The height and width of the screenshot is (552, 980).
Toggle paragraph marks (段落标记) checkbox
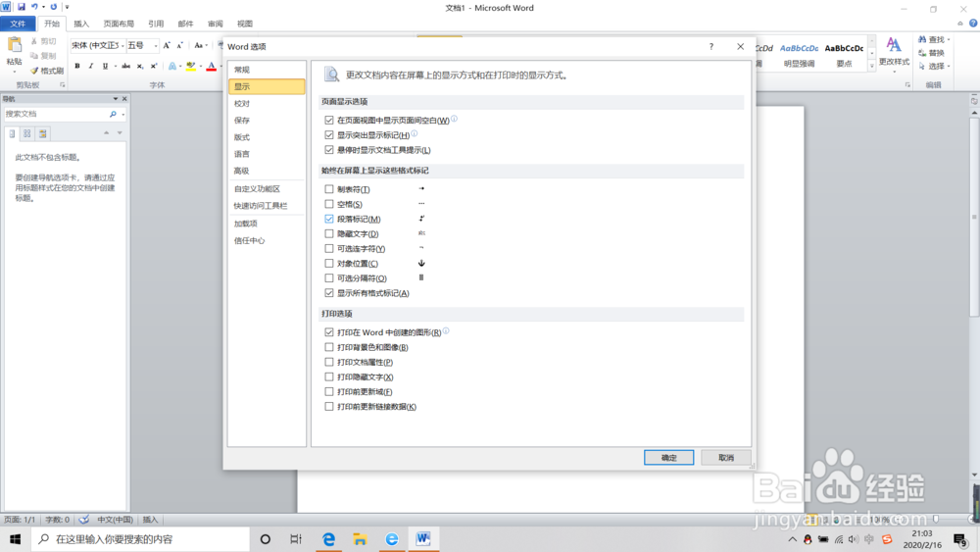[328, 219]
